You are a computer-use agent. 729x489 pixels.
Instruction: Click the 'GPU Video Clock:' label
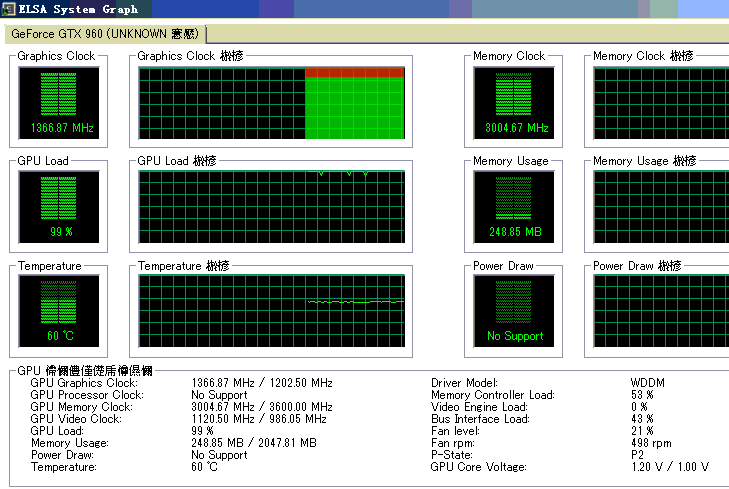point(76,419)
